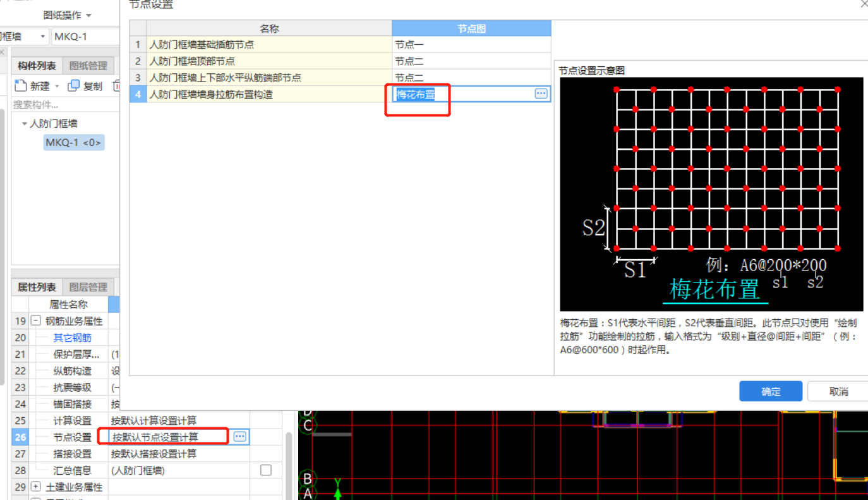
Task: Close the 节点设置 dialog with the X
Action: click(x=864, y=4)
